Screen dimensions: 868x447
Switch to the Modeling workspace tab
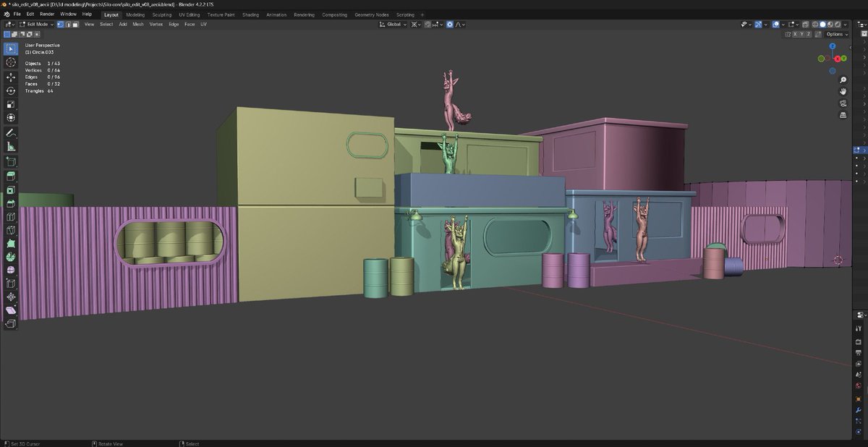135,14
